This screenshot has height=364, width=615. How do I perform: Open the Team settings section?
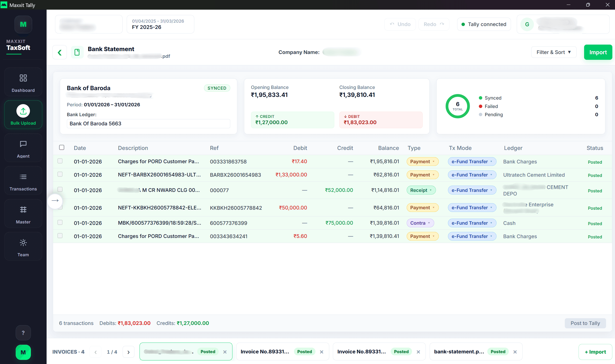tap(23, 247)
